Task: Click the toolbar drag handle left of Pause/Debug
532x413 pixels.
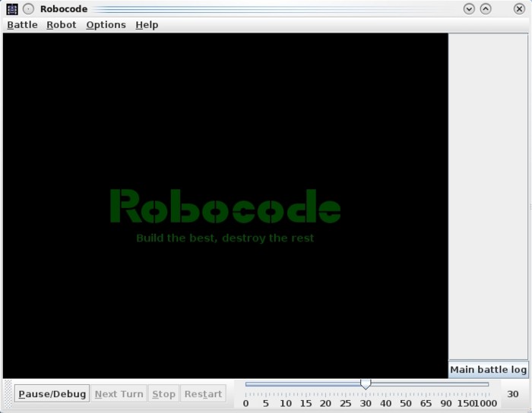Action: tap(8, 394)
